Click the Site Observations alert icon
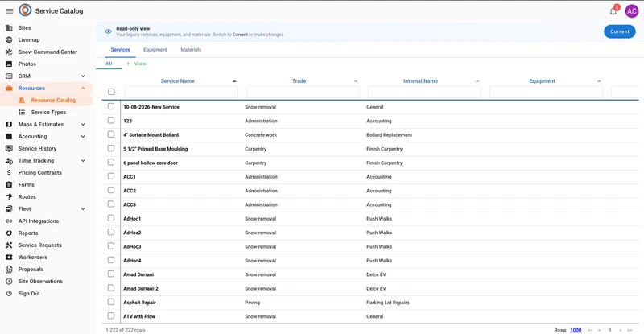Screen dimensions: 644x334 [9, 282]
